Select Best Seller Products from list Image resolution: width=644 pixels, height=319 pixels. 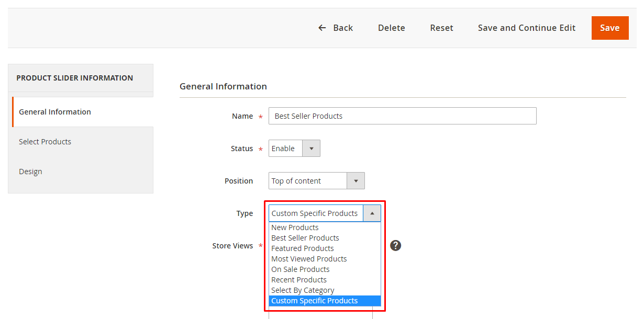pyautogui.click(x=305, y=238)
